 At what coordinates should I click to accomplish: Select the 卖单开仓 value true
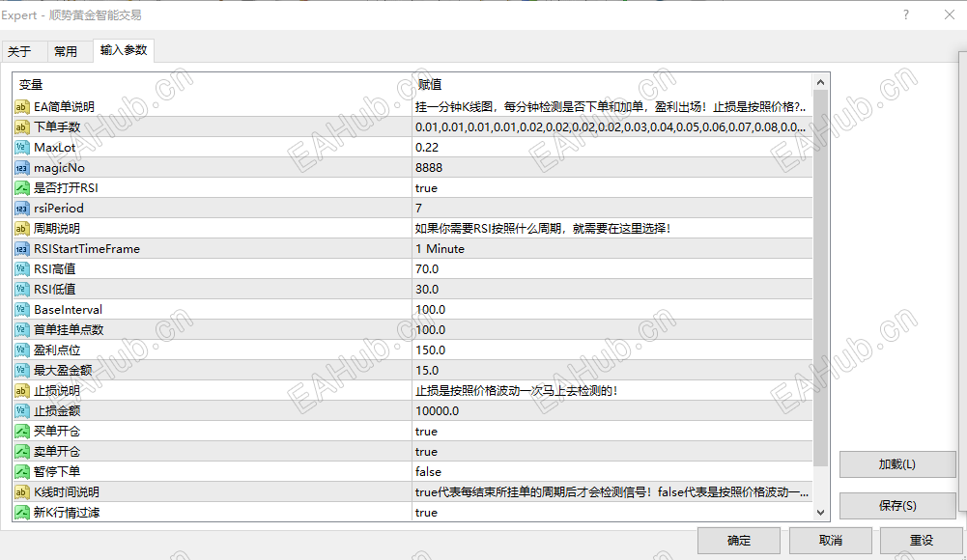(x=426, y=452)
